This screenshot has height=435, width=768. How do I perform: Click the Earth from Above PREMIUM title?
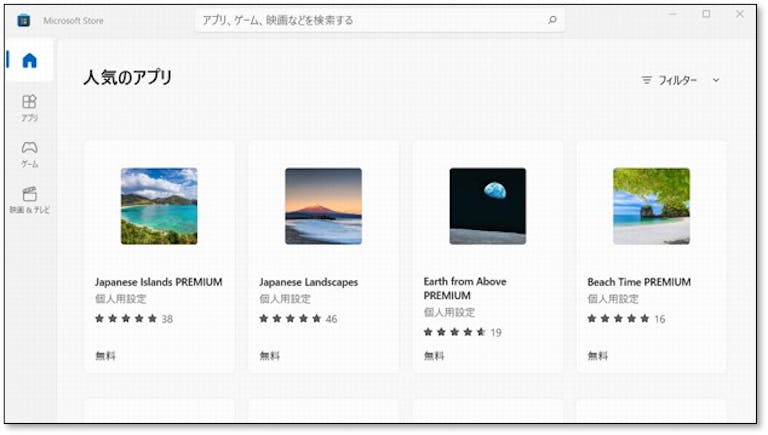pos(465,289)
